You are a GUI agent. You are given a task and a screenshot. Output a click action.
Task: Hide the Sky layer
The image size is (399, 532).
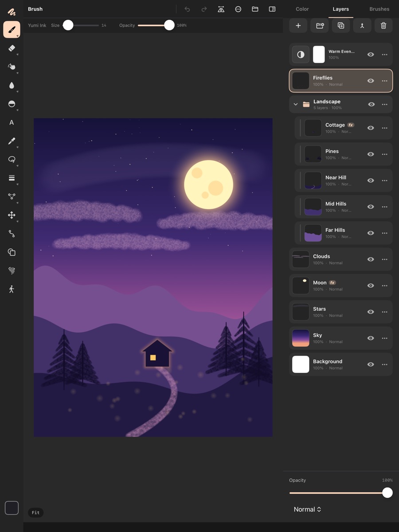tap(371, 338)
